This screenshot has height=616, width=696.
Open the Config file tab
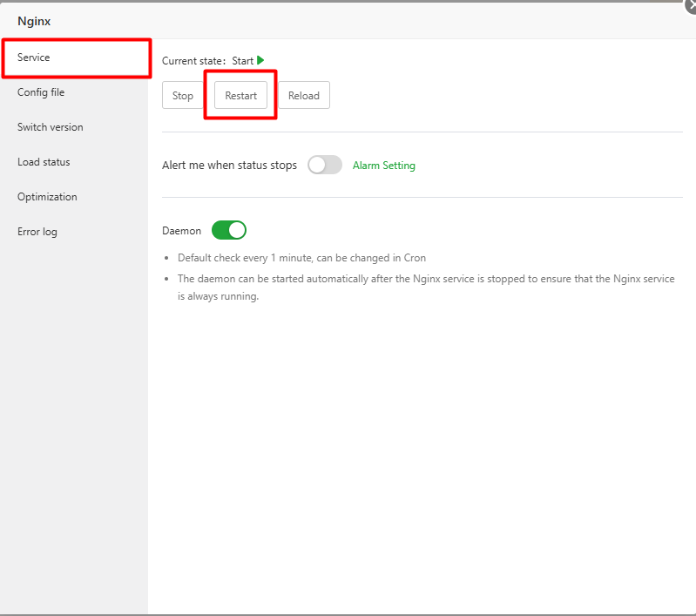click(75, 92)
